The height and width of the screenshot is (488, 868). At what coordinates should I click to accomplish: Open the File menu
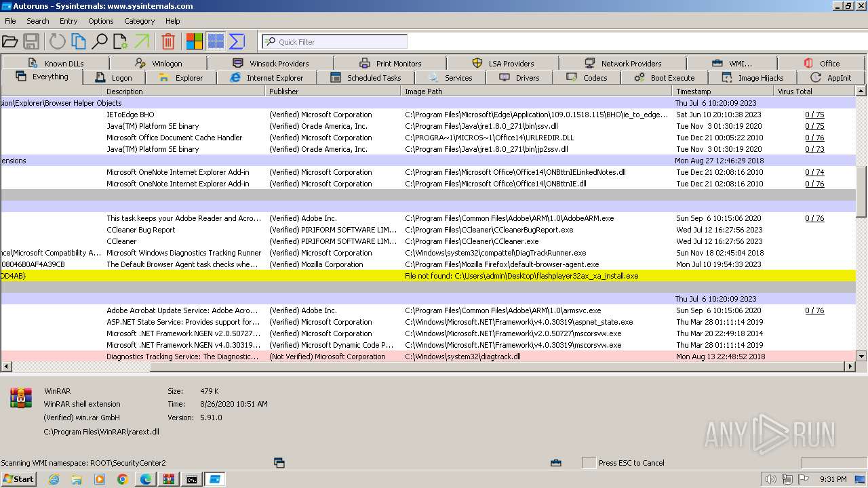coord(10,21)
